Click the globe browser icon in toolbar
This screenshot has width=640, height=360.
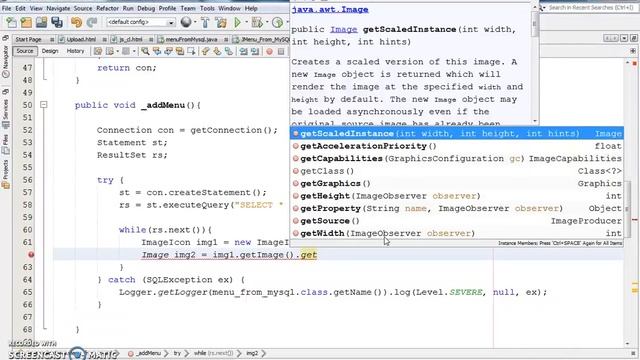(x=186, y=22)
